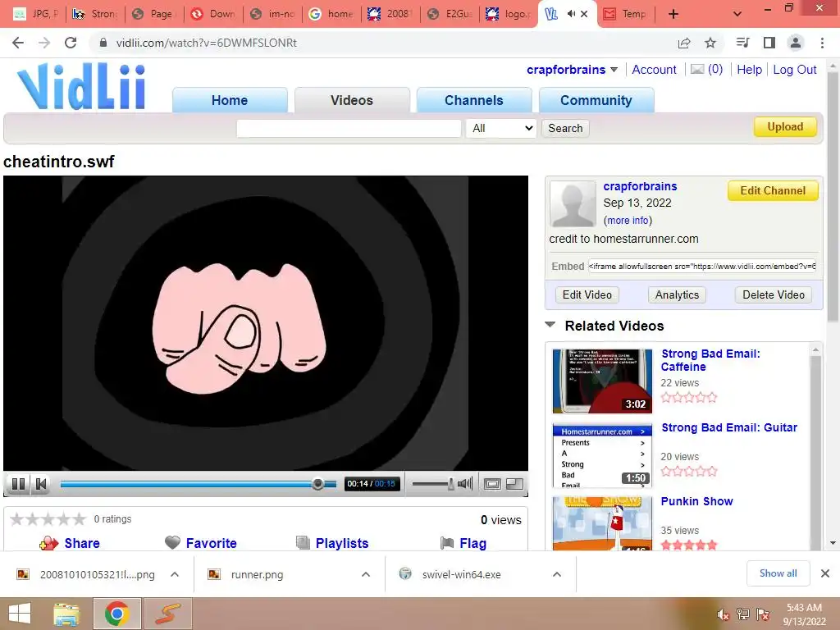840x630 pixels.
Task: Click the Log Out link
Action: point(794,70)
